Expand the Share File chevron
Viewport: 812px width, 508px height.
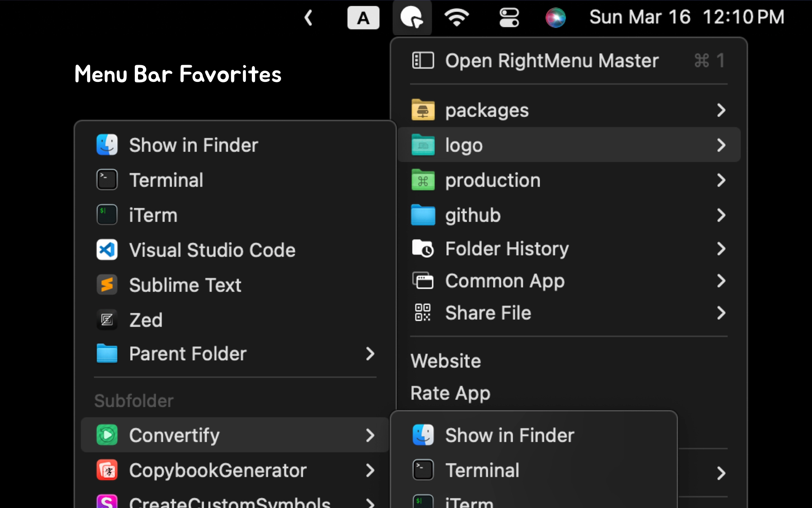click(x=721, y=313)
